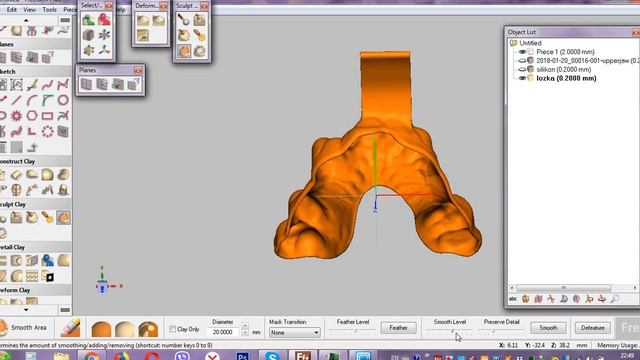Select Piece 1 (2.0000 mm) row
Image resolution: width=640 pixels, height=360 pixels.
pyautogui.click(x=565, y=52)
